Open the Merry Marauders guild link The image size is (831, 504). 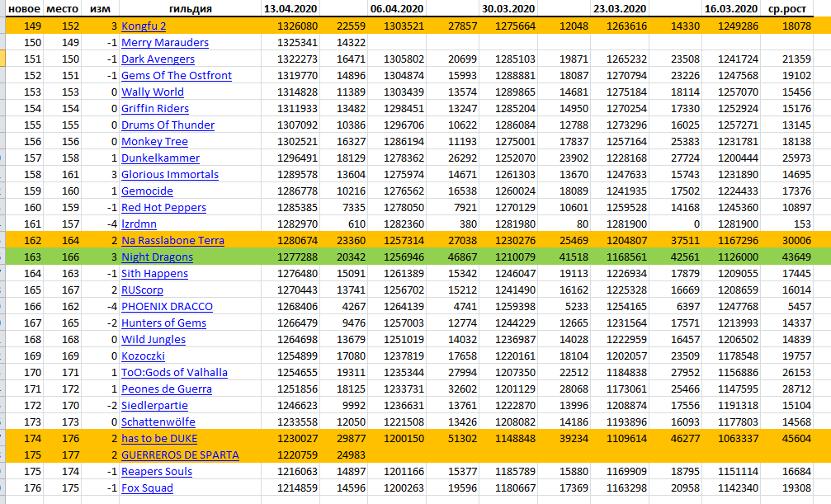point(165,42)
